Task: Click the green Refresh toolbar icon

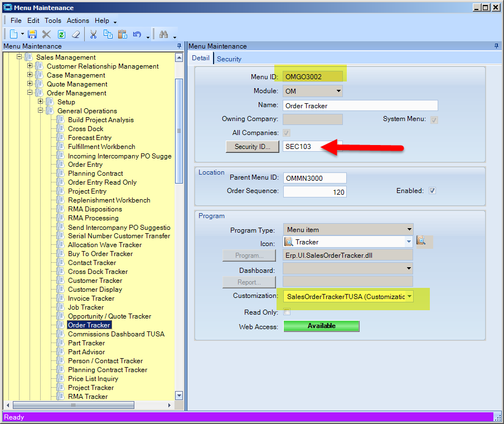Action: pos(61,35)
